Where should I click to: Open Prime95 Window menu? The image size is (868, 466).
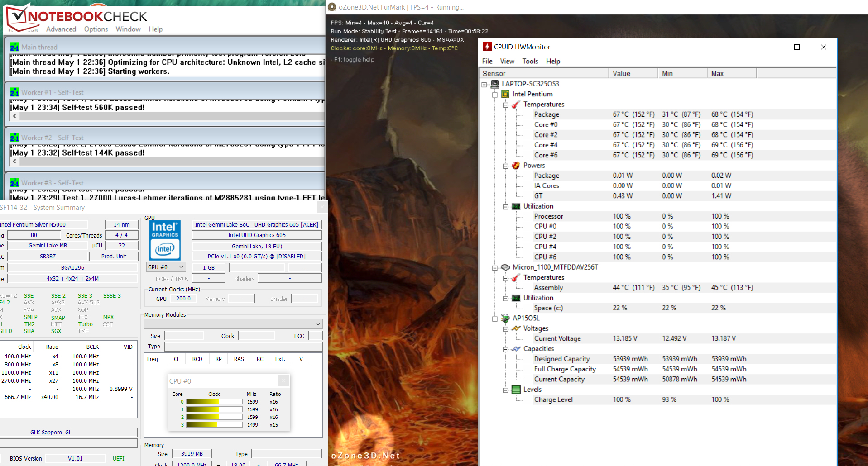(x=128, y=29)
